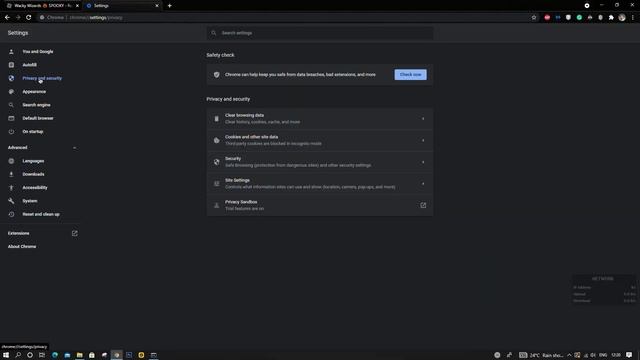The height and width of the screenshot is (360, 640).
Task: Open Accessibility settings
Action: [35, 188]
